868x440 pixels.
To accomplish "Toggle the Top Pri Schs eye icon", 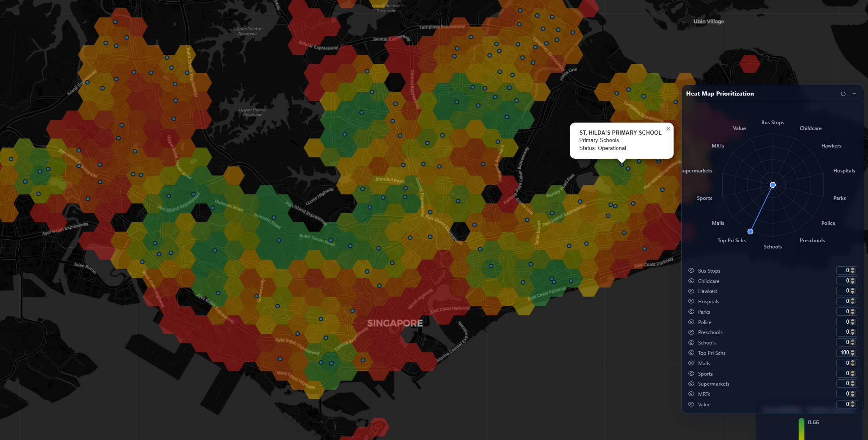I will click(691, 353).
